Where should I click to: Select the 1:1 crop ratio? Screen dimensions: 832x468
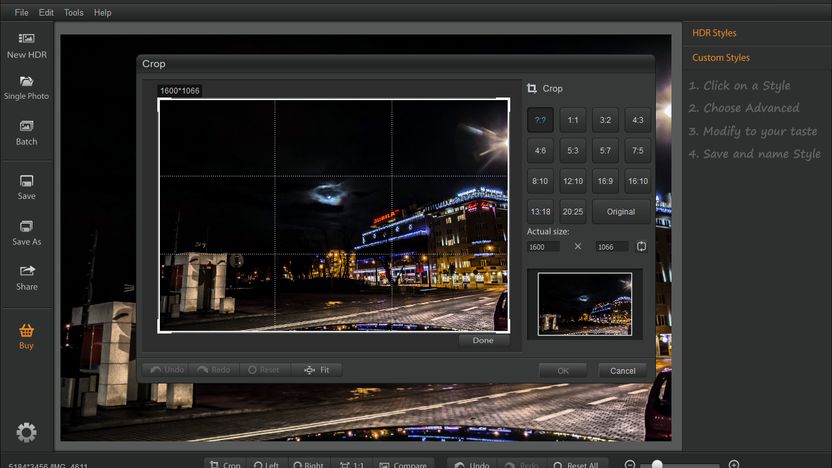(x=573, y=120)
